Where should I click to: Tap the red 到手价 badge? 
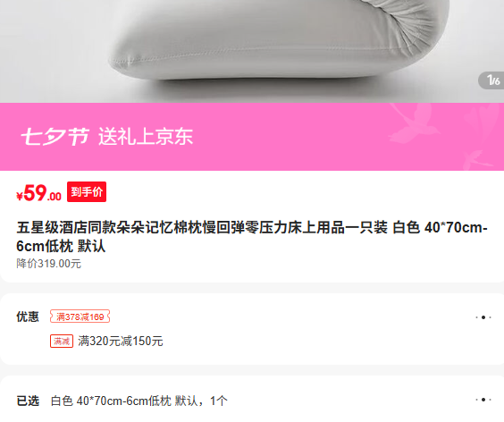(87, 192)
